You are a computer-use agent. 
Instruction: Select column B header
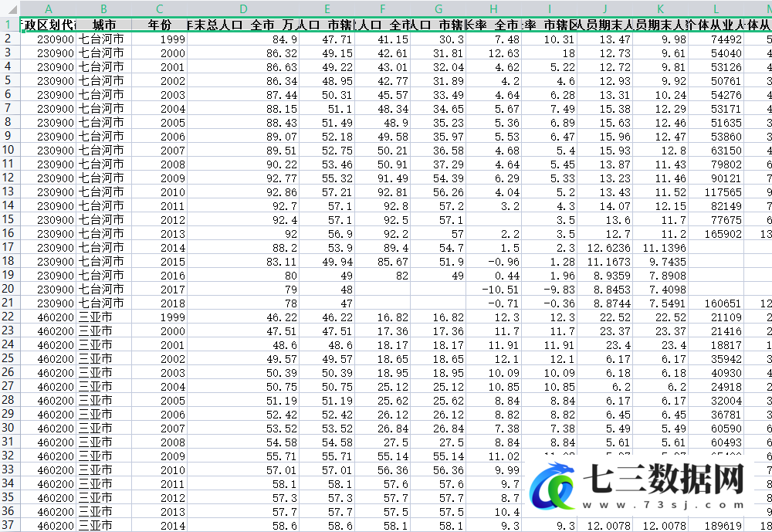(x=104, y=8)
